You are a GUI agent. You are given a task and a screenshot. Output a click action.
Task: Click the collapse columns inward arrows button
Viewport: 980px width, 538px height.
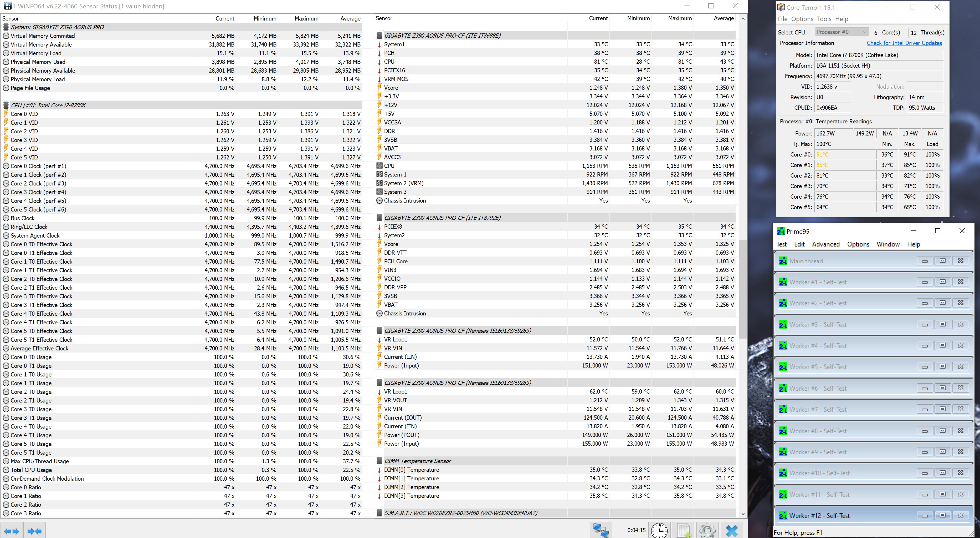[x=35, y=531]
